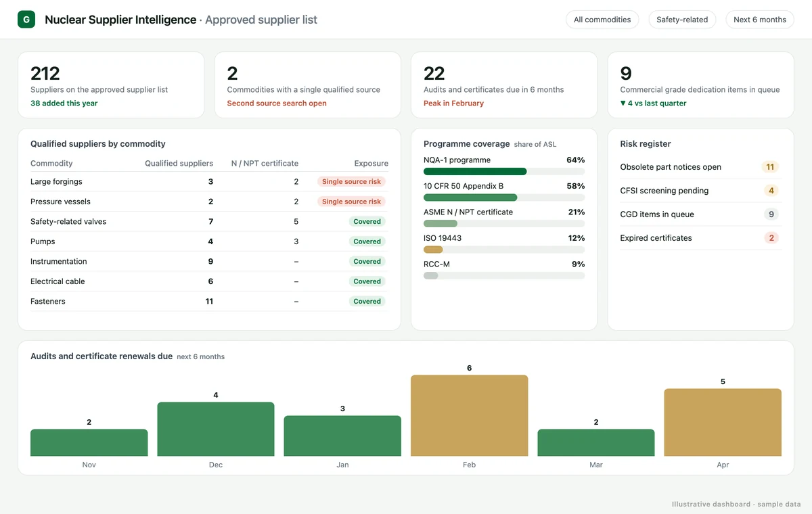
Task: Click the 10 CFR 50 Appendix B bar
Action: [504, 197]
